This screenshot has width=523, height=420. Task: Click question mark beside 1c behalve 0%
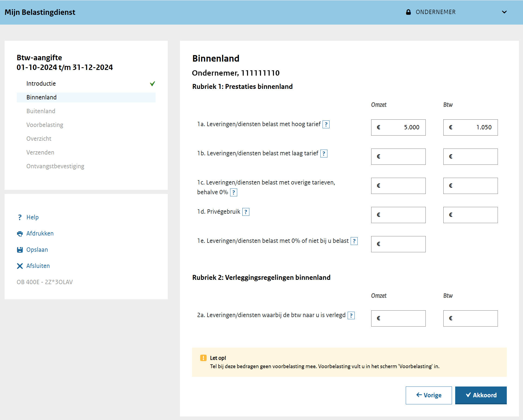[x=233, y=193]
